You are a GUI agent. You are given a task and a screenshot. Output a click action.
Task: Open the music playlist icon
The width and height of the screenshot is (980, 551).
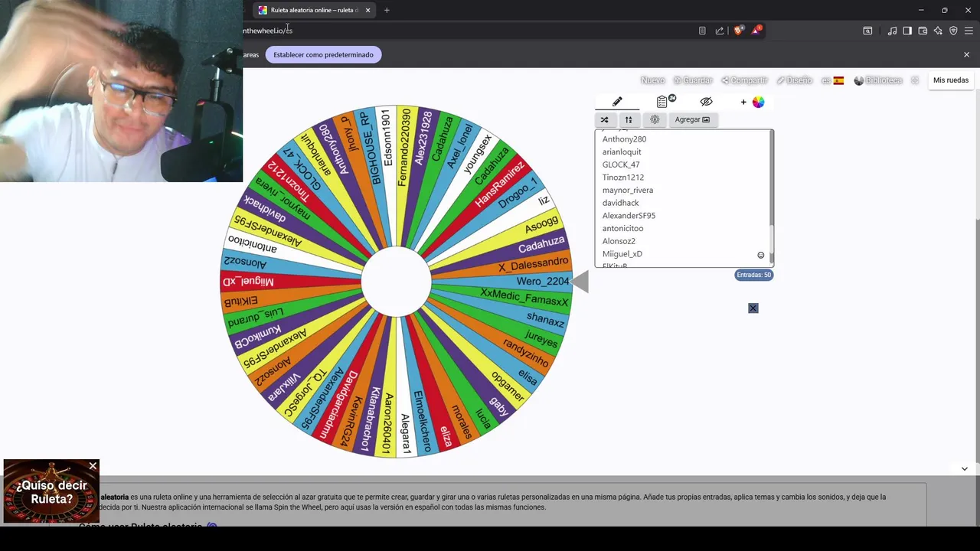pyautogui.click(x=892, y=31)
